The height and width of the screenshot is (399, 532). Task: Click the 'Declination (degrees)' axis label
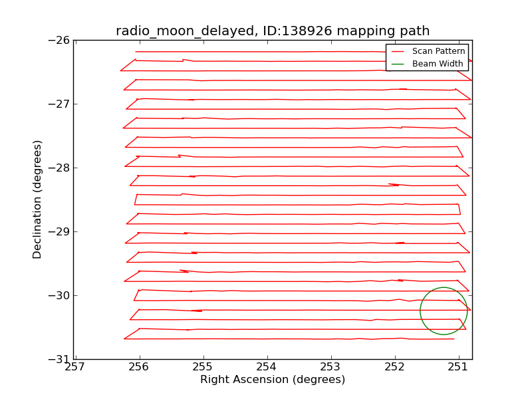[x=38, y=199]
